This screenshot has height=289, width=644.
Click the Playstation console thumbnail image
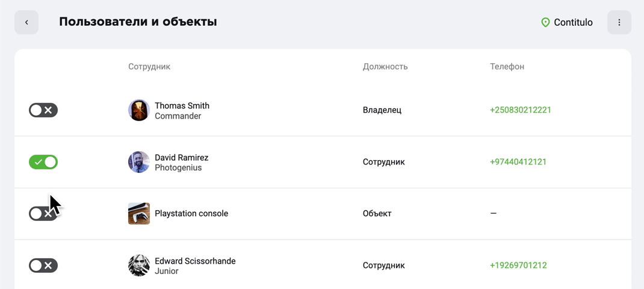139,213
